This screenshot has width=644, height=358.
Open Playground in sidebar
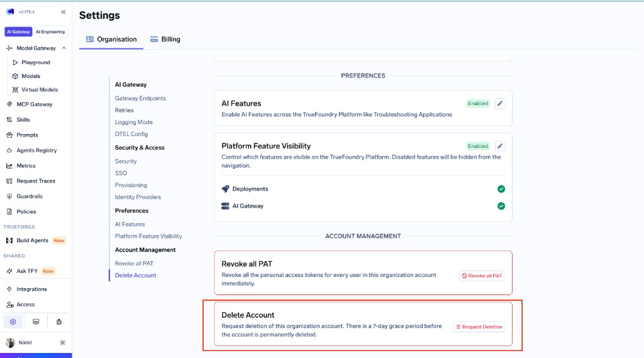36,62
